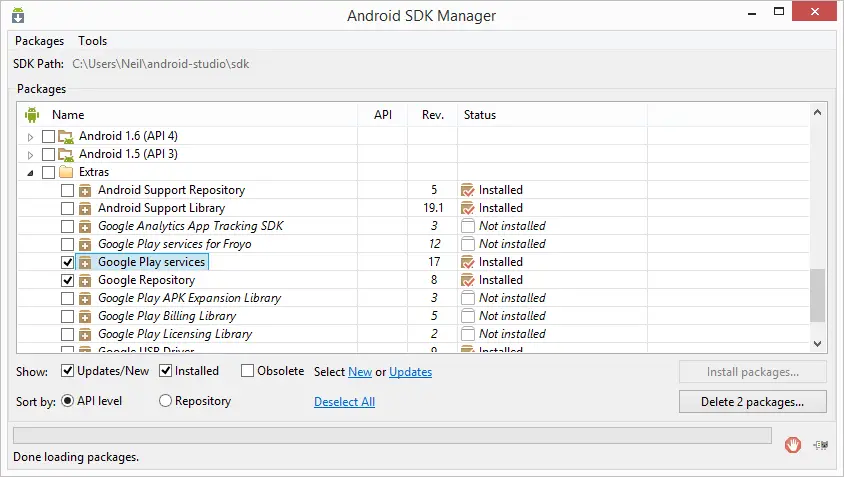
Task: Click the scrollbar down arrow
Action: pos(817,343)
